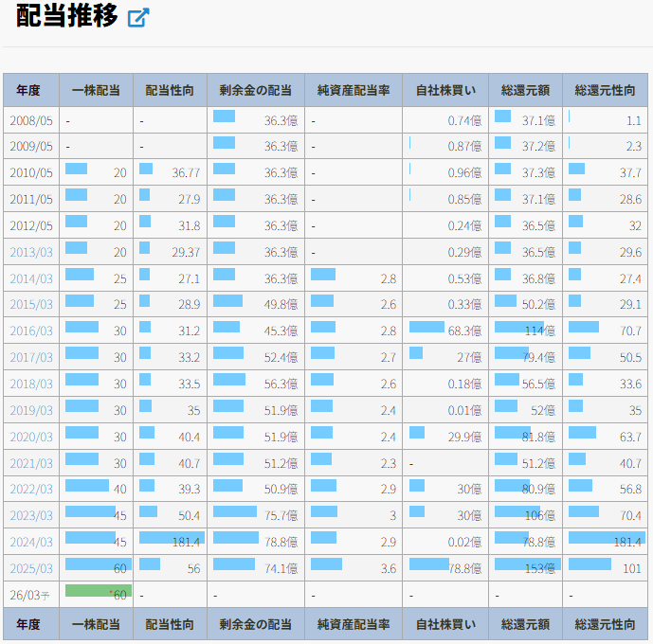Image resolution: width=653 pixels, height=644 pixels.
Task: Open the 2022/03 fiscal year link
Action: click(30, 490)
